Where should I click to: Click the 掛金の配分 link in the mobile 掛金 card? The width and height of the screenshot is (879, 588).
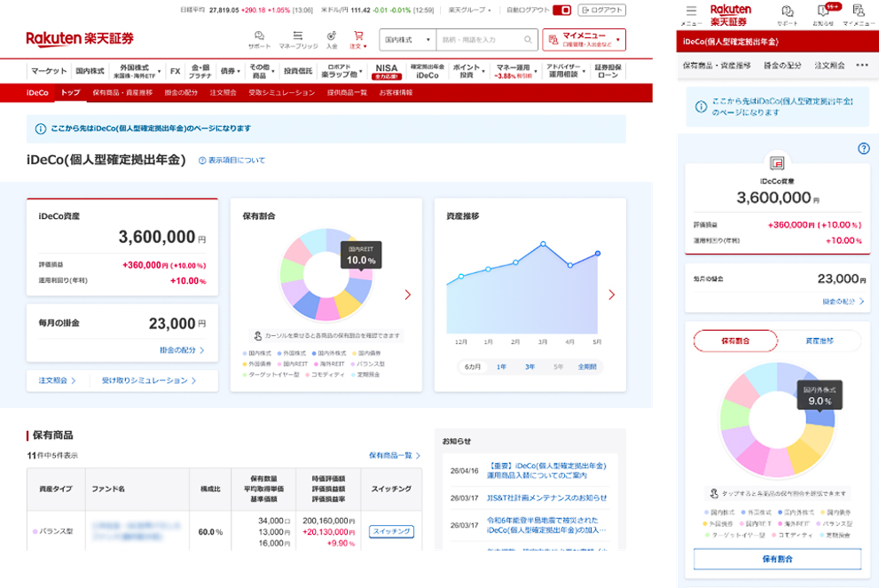pos(844,302)
